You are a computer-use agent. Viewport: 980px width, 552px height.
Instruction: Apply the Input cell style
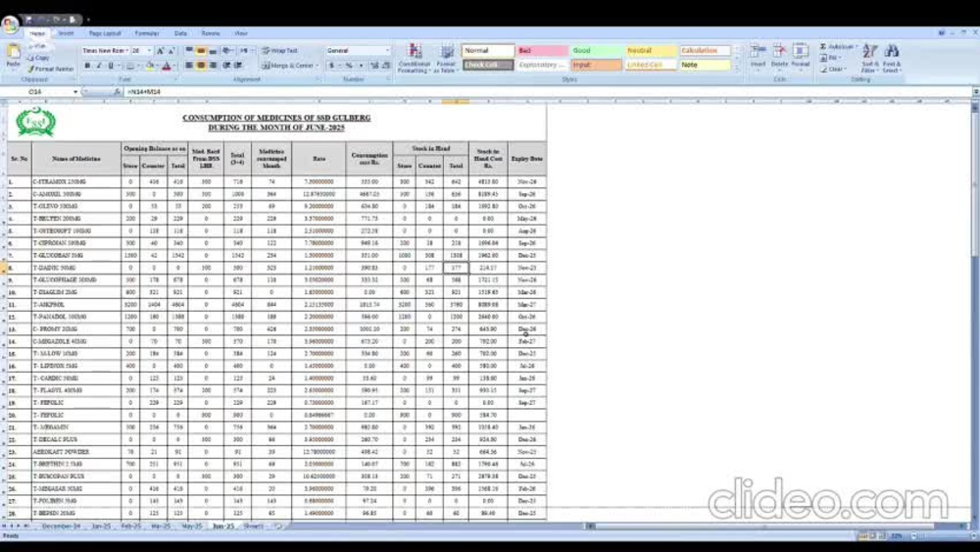click(596, 65)
